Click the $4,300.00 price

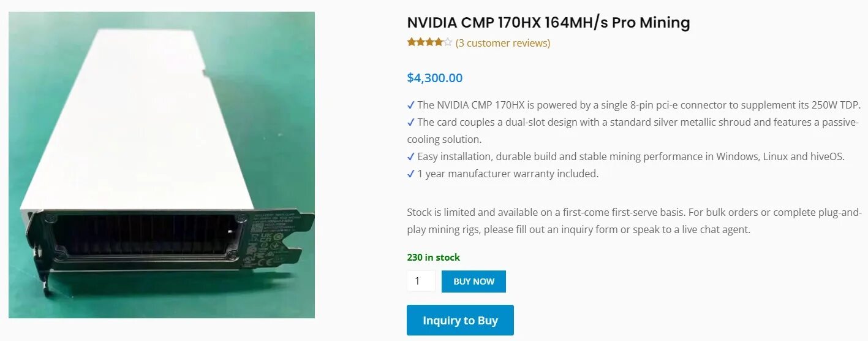coord(435,78)
